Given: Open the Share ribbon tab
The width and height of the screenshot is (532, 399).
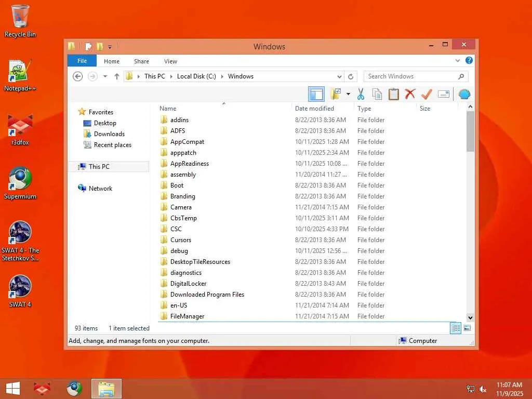Looking at the screenshot, I should click(x=141, y=61).
